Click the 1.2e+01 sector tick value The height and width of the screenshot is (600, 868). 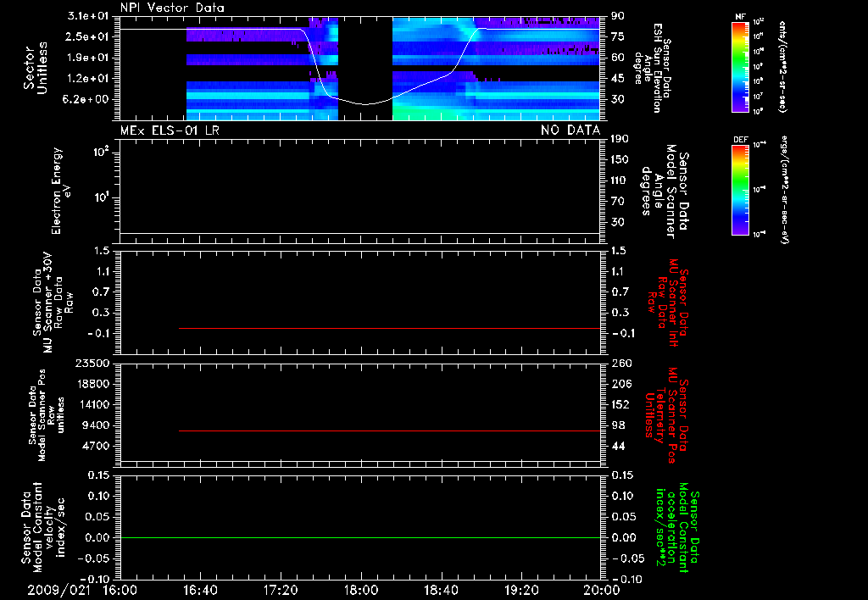coord(88,79)
